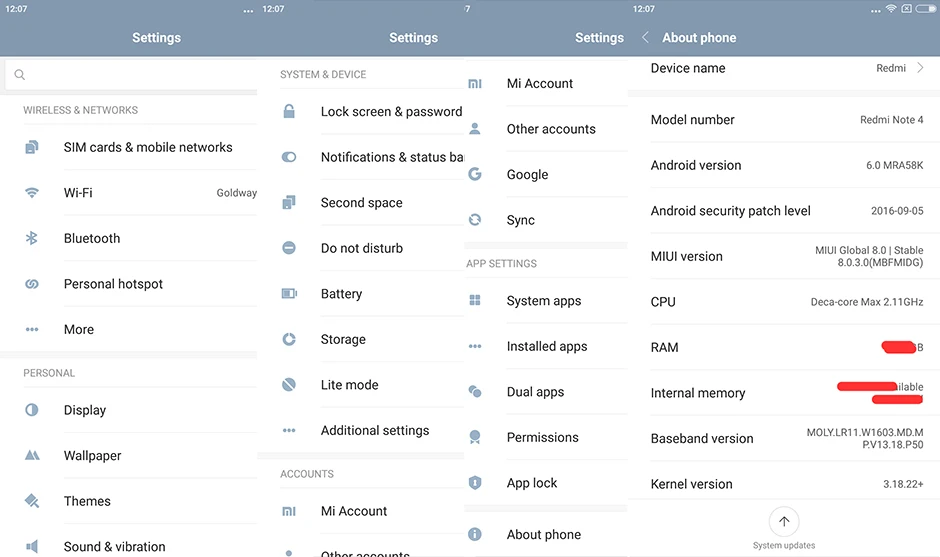Tap the Wallpaper icon
This screenshot has height=557, width=940.
point(32,455)
